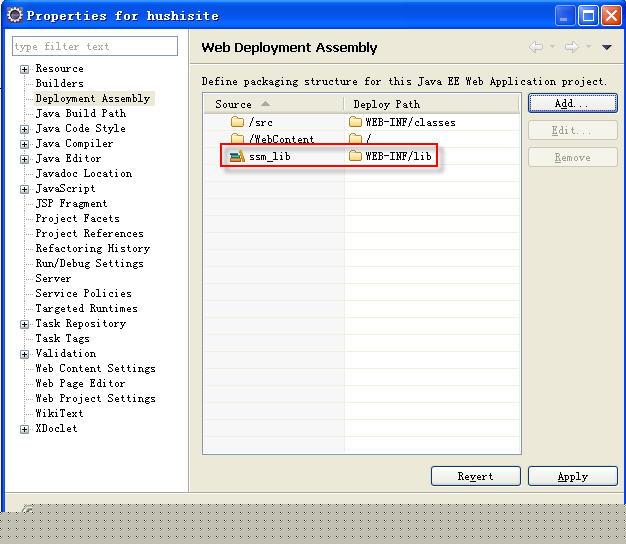The image size is (626, 544).
Task: Open Web Content Settings
Action: (x=95, y=368)
